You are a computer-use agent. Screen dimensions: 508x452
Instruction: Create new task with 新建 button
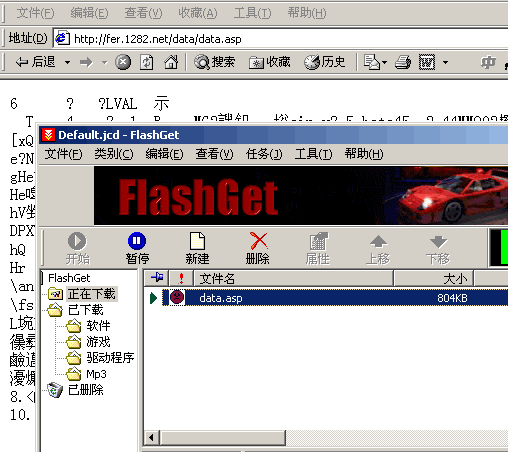(197, 248)
